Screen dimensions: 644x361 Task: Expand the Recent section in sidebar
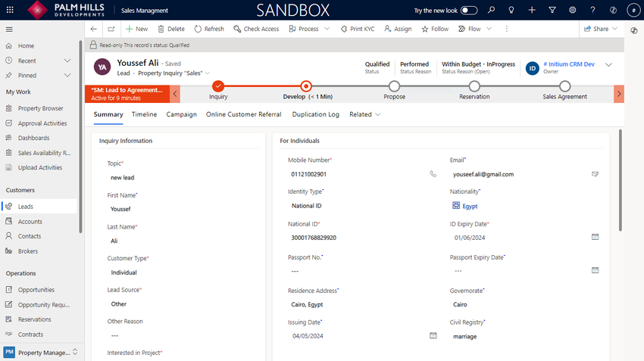[x=67, y=61]
